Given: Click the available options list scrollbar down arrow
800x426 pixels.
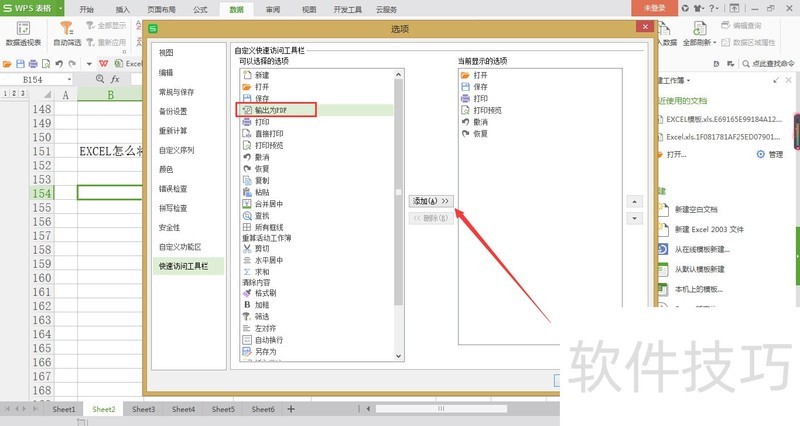Looking at the screenshot, I should click(x=398, y=356).
